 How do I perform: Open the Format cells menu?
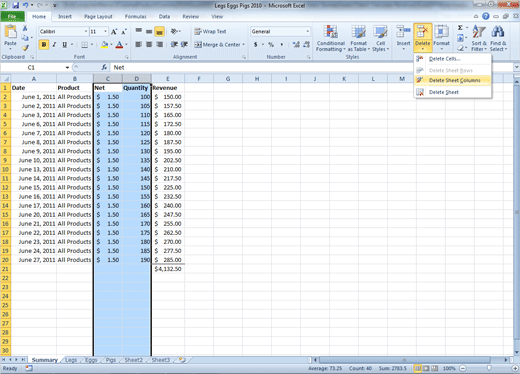click(442, 37)
